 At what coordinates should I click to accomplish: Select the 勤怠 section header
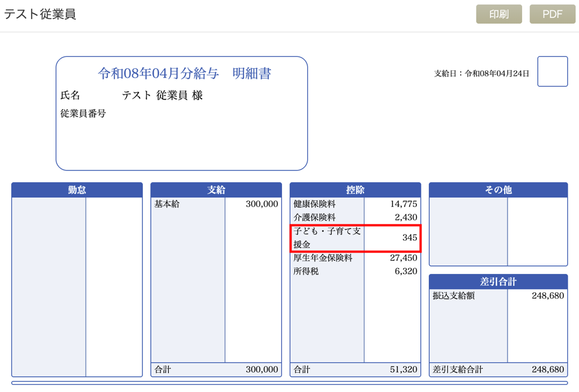(77, 190)
